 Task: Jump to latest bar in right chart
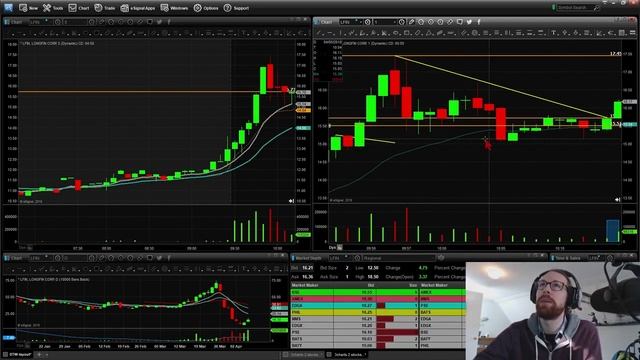pos(618,200)
